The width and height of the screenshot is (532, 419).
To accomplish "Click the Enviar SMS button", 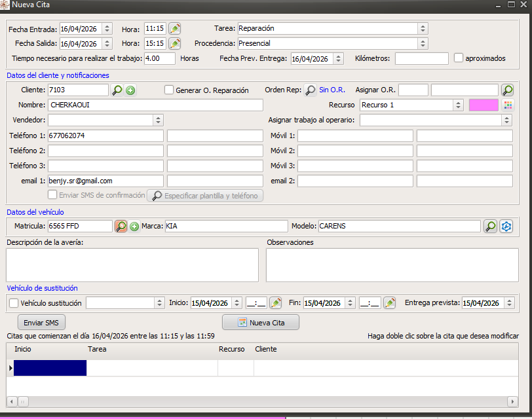I will click(x=41, y=322).
